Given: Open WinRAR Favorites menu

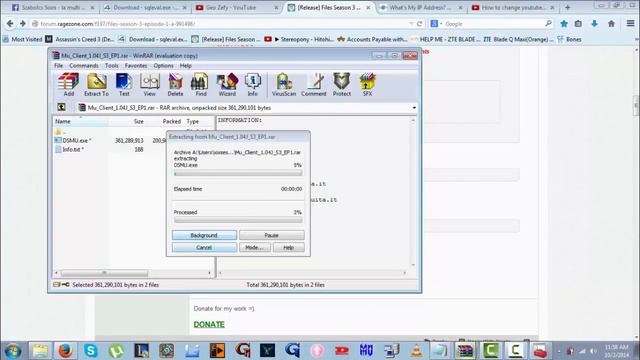Looking at the screenshot, I should point(136,66).
